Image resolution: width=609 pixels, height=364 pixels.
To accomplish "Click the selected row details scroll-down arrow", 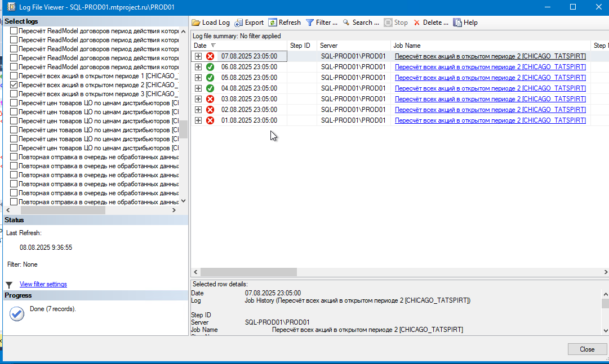I will pyautogui.click(x=606, y=331).
